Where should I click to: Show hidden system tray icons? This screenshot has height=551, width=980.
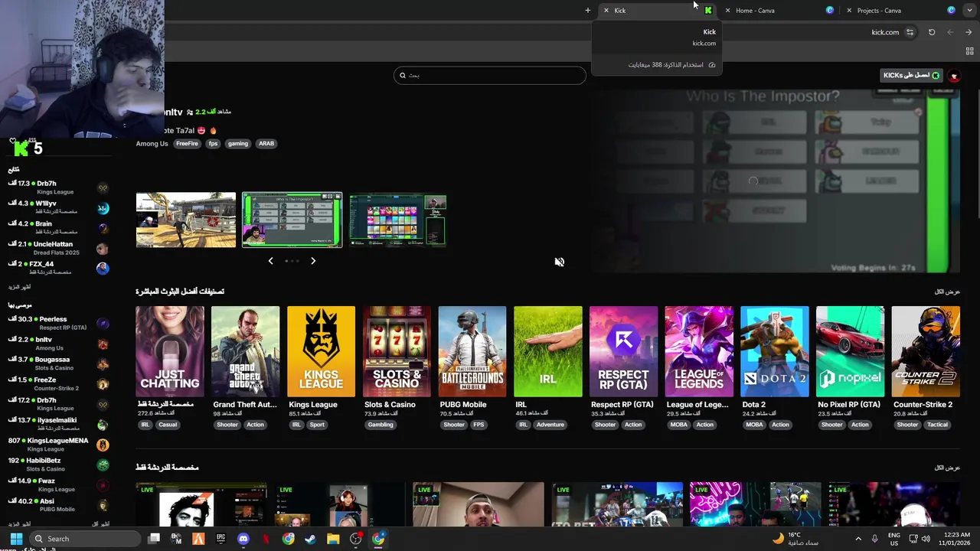857,539
